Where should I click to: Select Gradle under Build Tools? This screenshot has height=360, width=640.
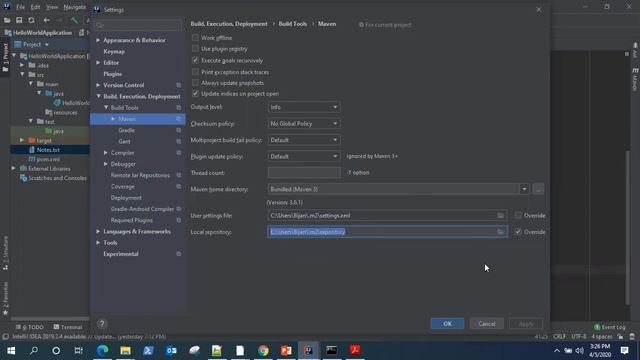coord(127,130)
